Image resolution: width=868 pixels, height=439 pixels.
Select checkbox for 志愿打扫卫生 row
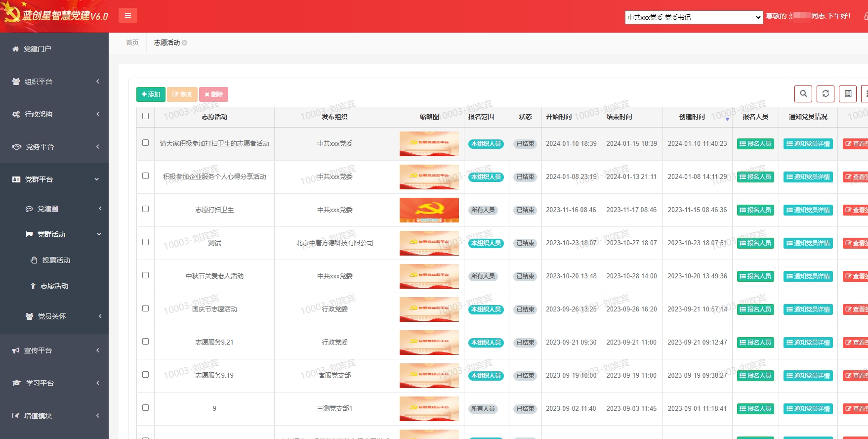(145, 209)
